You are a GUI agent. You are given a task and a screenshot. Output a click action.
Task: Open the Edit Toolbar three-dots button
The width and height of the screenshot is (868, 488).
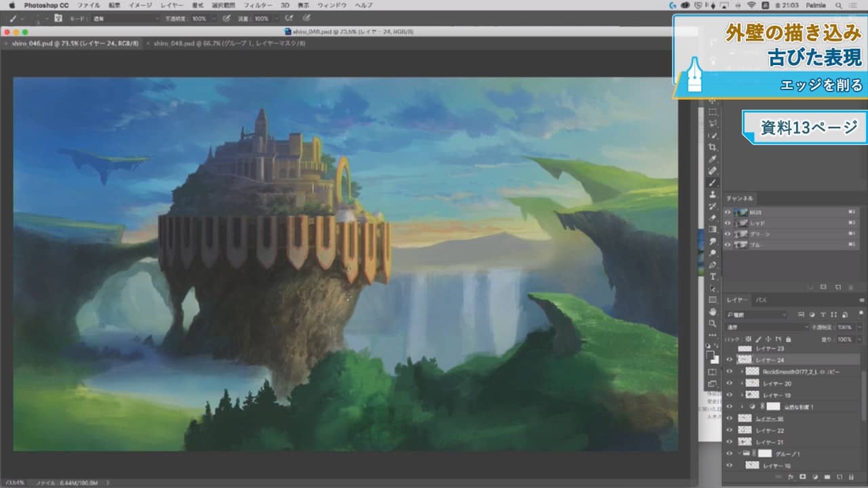point(713,335)
